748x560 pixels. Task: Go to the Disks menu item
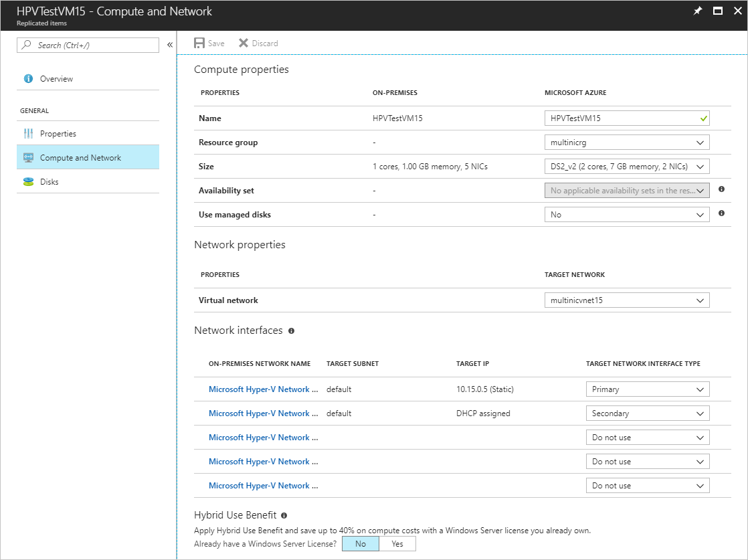point(49,182)
